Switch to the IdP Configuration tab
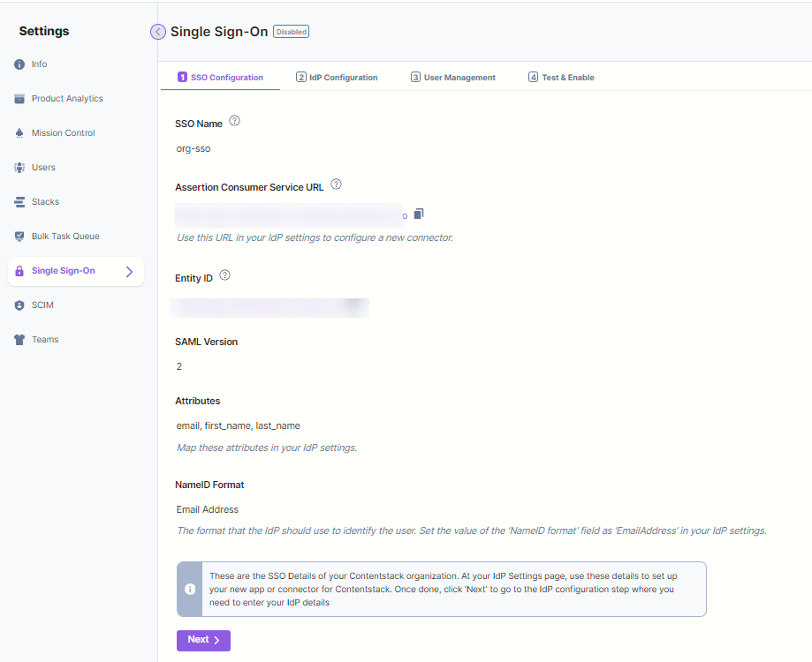The image size is (812, 662). [x=337, y=77]
